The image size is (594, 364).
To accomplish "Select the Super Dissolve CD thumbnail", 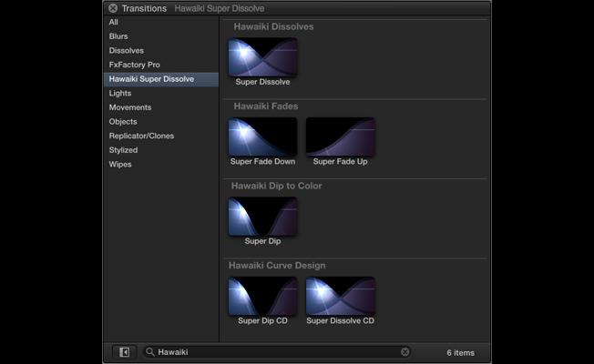I will pos(341,296).
